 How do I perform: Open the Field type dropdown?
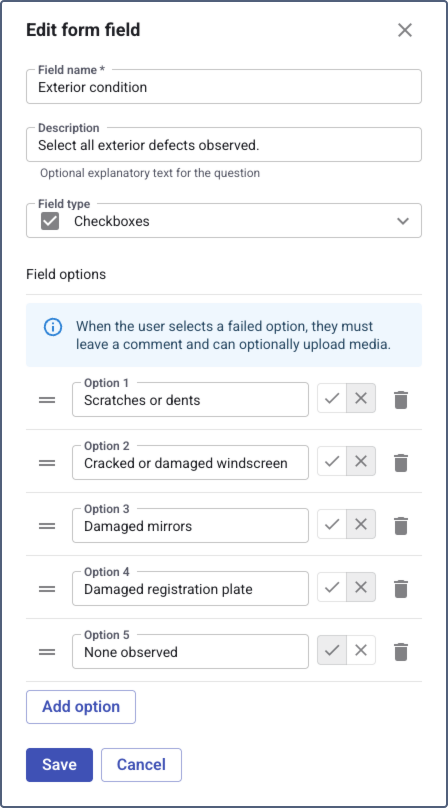click(x=224, y=221)
